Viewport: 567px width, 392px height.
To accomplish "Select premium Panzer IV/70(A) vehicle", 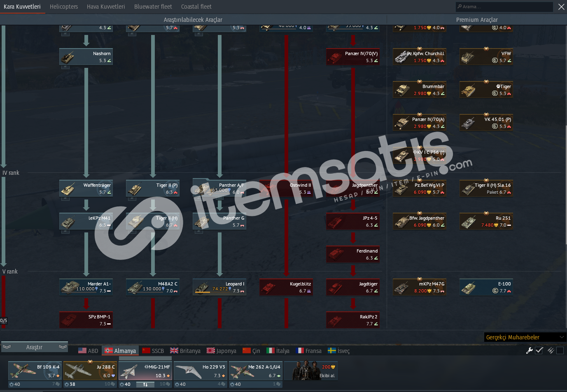I will click(420, 123).
